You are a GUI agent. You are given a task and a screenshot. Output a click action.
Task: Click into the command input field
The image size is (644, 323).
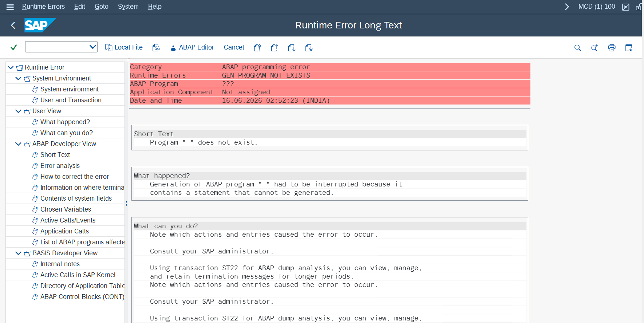(57, 47)
